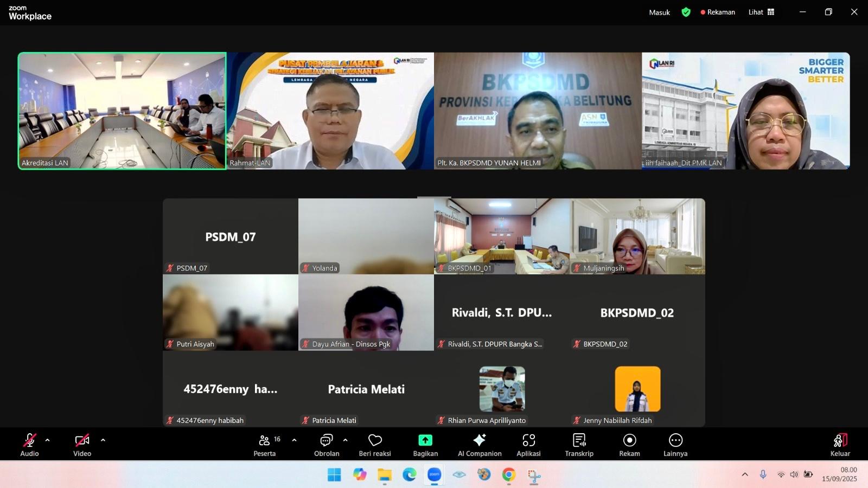Click the green encryption shield icon

[x=686, y=12]
